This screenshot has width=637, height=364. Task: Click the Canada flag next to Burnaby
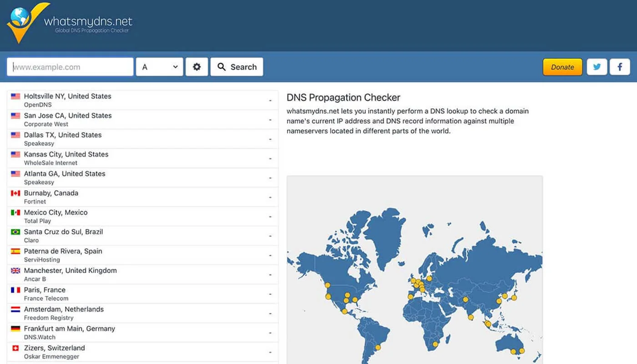[x=15, y=193]
